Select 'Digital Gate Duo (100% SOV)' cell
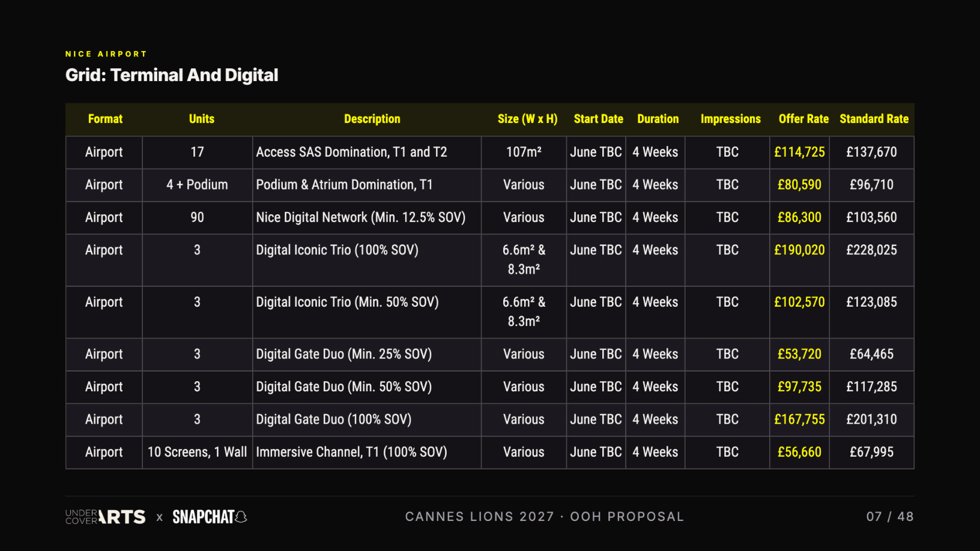 coord(367,420)
